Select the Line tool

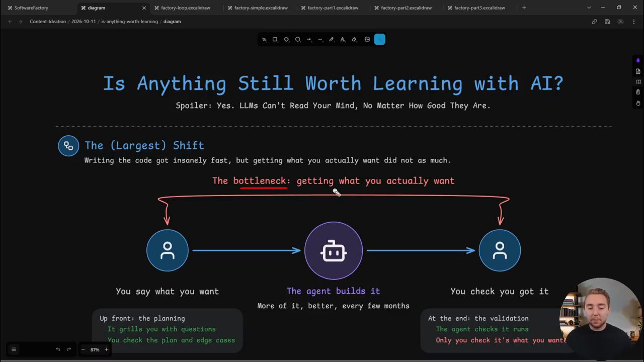[x=320, y=39]
